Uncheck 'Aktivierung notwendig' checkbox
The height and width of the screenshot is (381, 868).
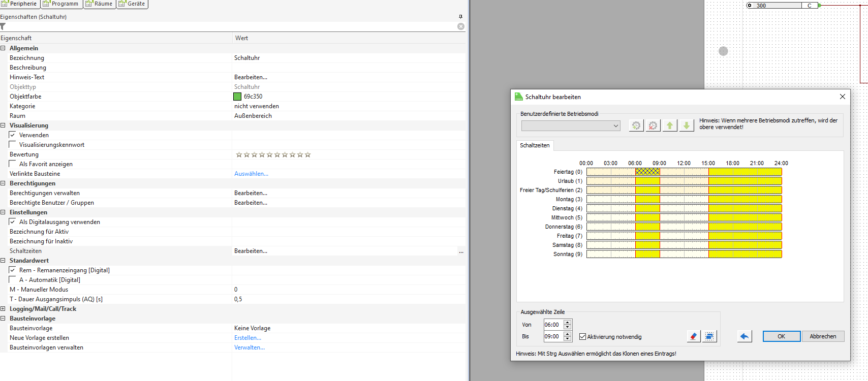click(x=583, y=337)
